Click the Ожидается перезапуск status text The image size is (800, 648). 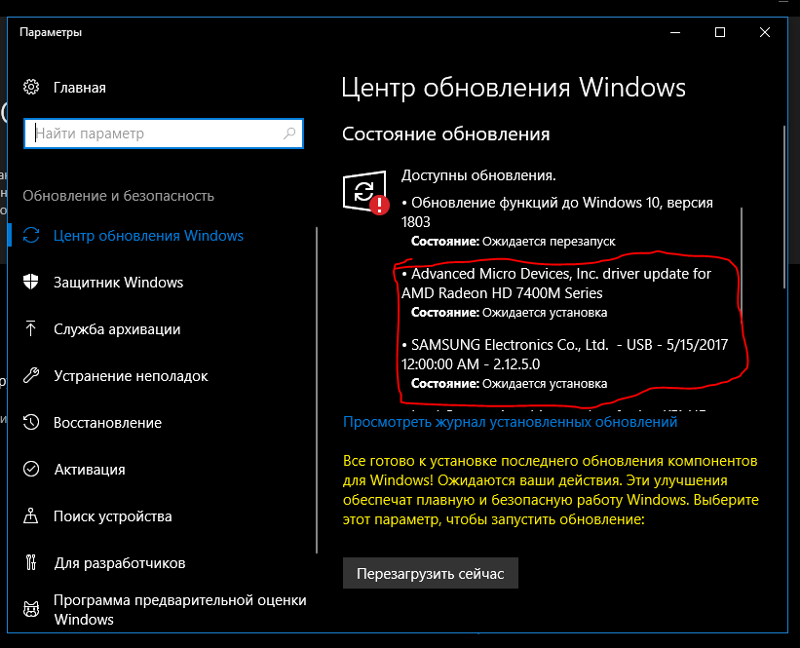(x=549, y=241)
